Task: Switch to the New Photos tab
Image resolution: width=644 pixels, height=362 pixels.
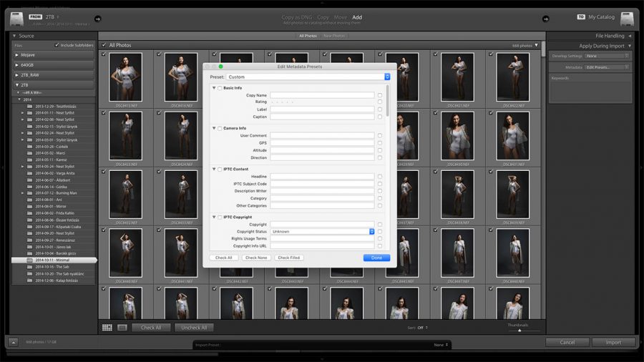Action: [333, 36]
